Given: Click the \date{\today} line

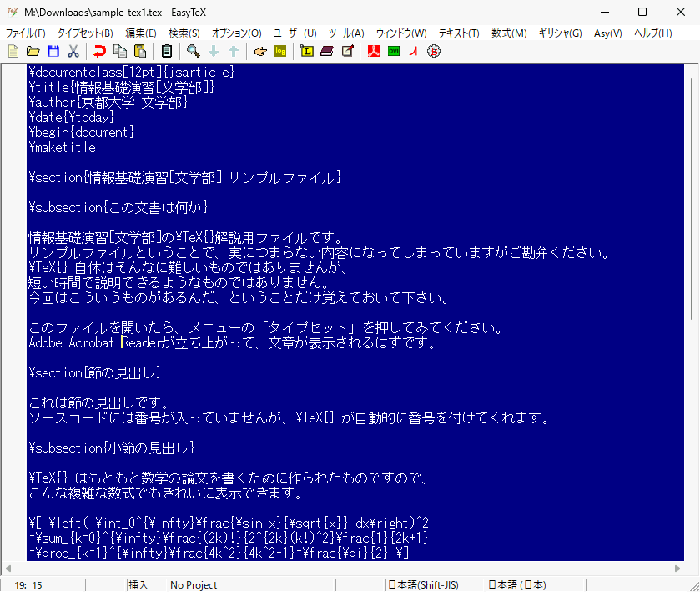Looking at the screenshot, I should coord(72,117).
